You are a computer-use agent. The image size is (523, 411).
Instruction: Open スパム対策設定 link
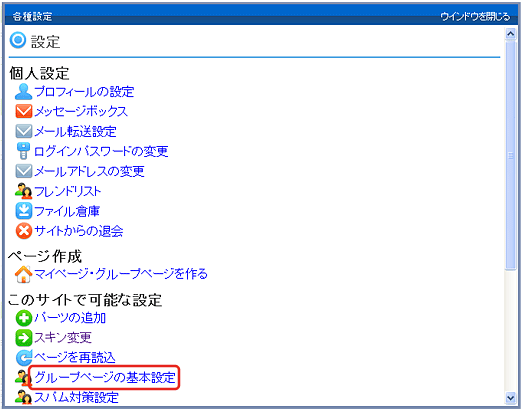tap(76, 397)
